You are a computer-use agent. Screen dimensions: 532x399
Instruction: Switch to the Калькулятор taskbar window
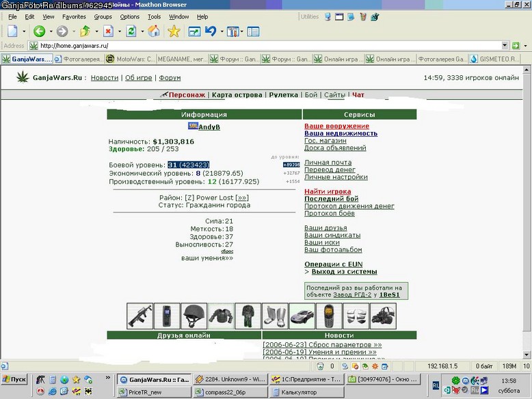coord(308,392)
